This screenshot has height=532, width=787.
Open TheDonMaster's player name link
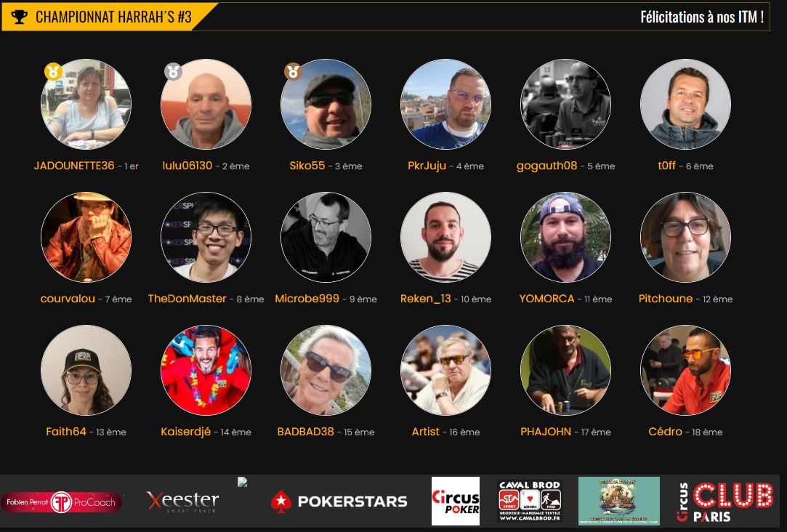tap(187, 299)
